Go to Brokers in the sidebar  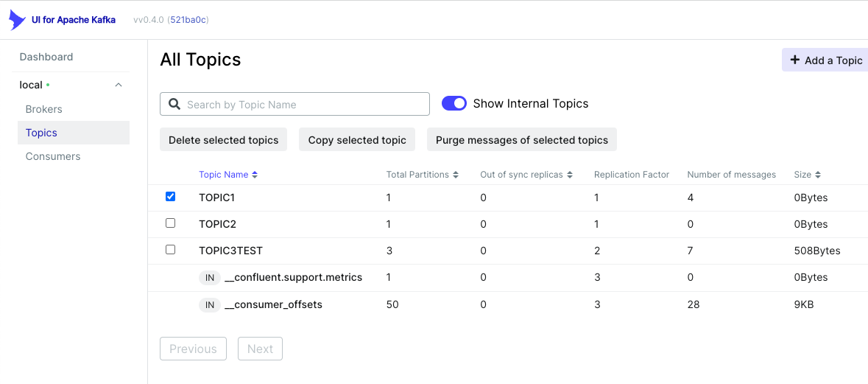tap(44, 109)
